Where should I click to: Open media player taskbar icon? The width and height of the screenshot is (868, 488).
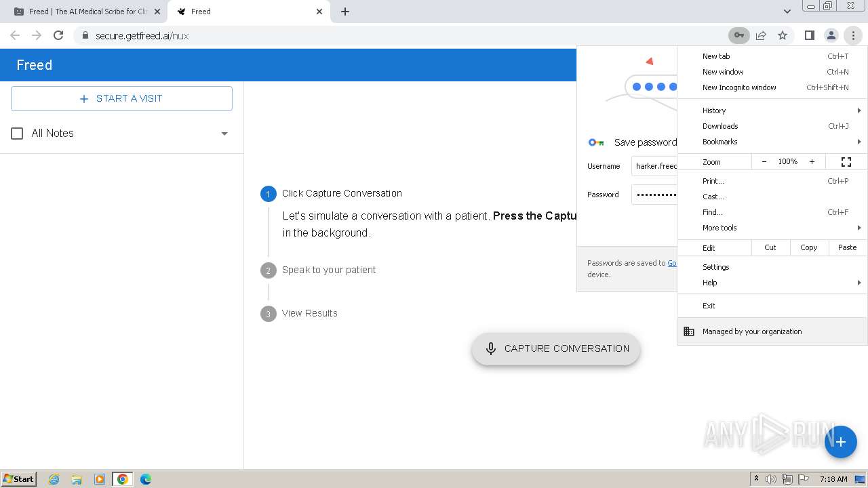(100, 479)
